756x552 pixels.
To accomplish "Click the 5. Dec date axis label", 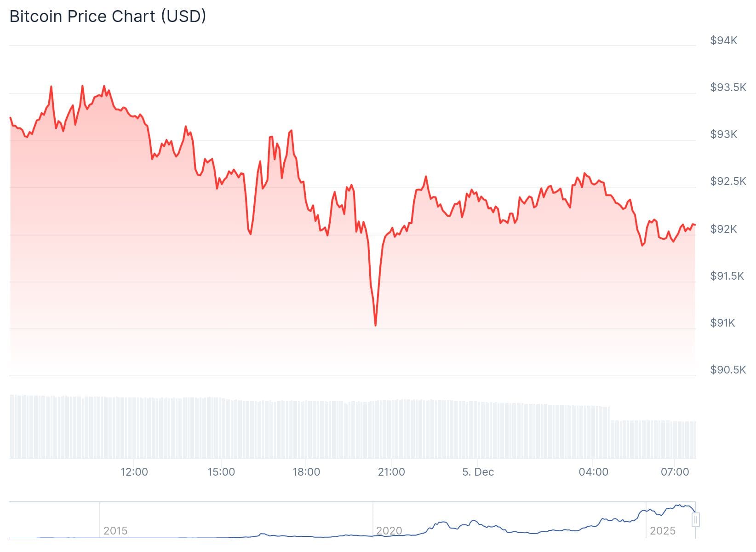I will coord(478,472).
